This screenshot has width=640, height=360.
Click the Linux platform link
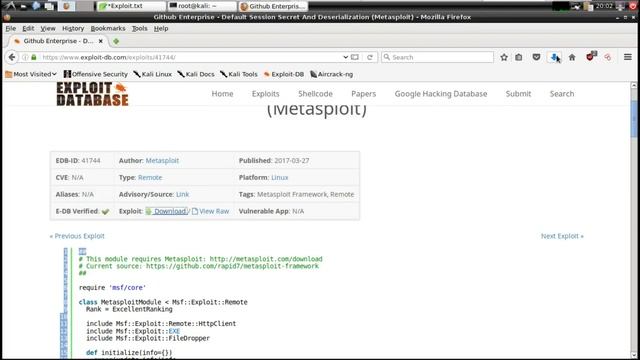(280, 178)
